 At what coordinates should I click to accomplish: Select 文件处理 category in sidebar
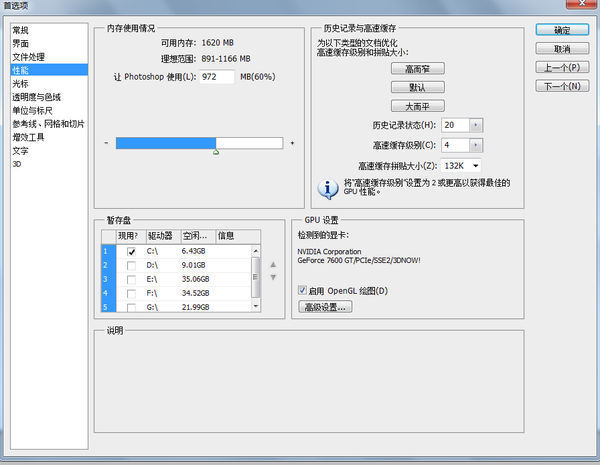pyautogui.click(x=49, y=57)
